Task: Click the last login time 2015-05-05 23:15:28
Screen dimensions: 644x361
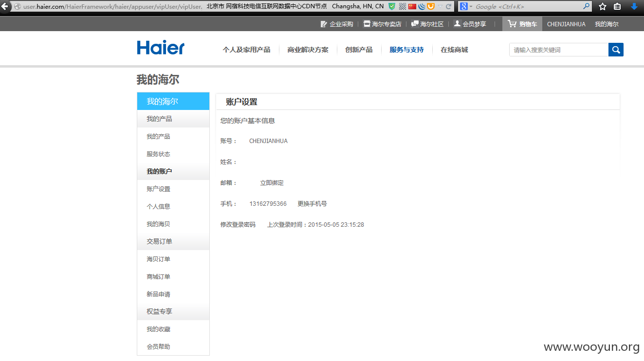Action: click(336, 225)
